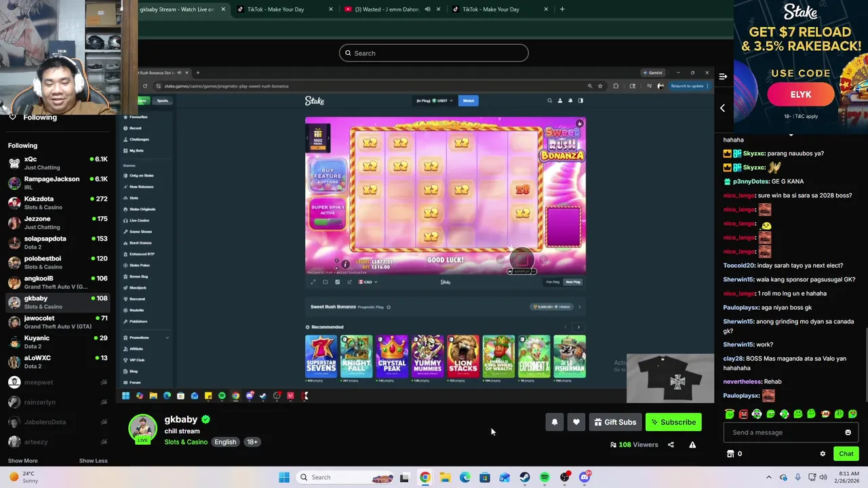This screenshot has width=868, height=488.
Task: Click the Gift Subs button
Action: point(615,422)
